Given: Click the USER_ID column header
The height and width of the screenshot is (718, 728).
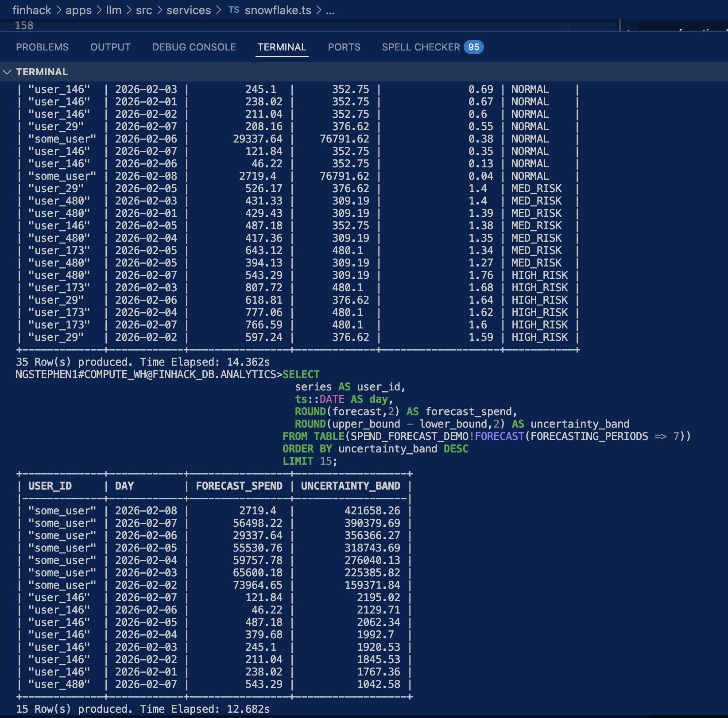Looking at the screenshot, I should pyautogui.click(x=50, y=486).
